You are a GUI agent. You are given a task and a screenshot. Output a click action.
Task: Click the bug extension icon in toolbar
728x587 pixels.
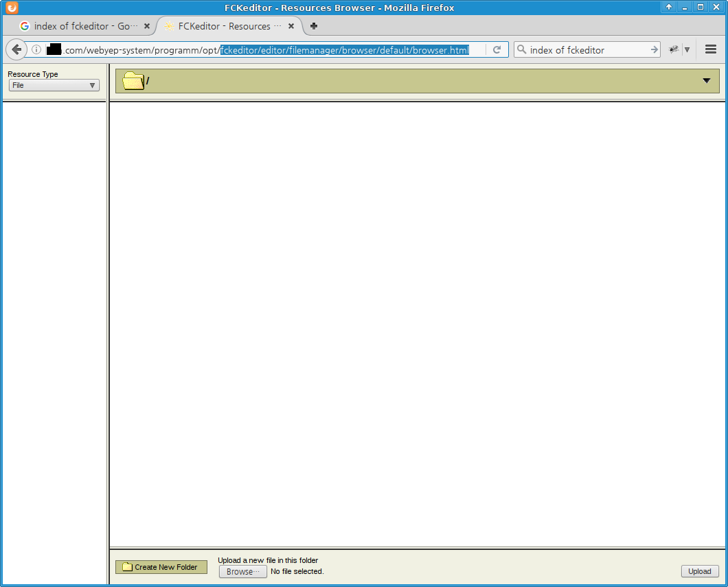pos(674,49)
